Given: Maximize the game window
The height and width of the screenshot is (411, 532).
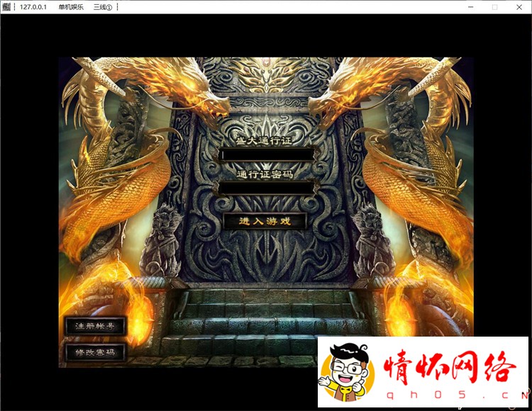Looking at the screenshot, I should 494,7.
